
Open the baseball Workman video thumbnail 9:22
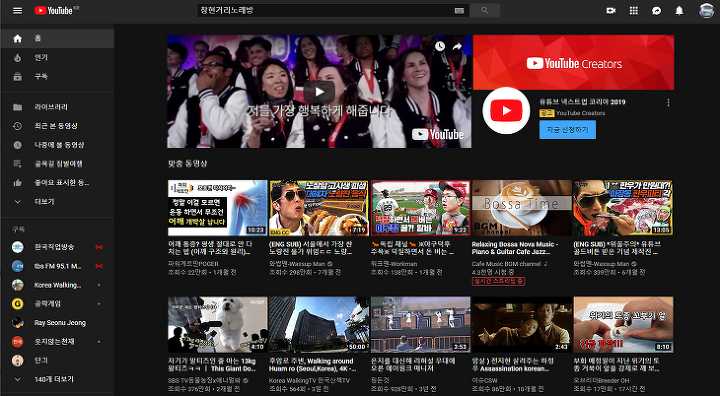(x=421, y=208)
